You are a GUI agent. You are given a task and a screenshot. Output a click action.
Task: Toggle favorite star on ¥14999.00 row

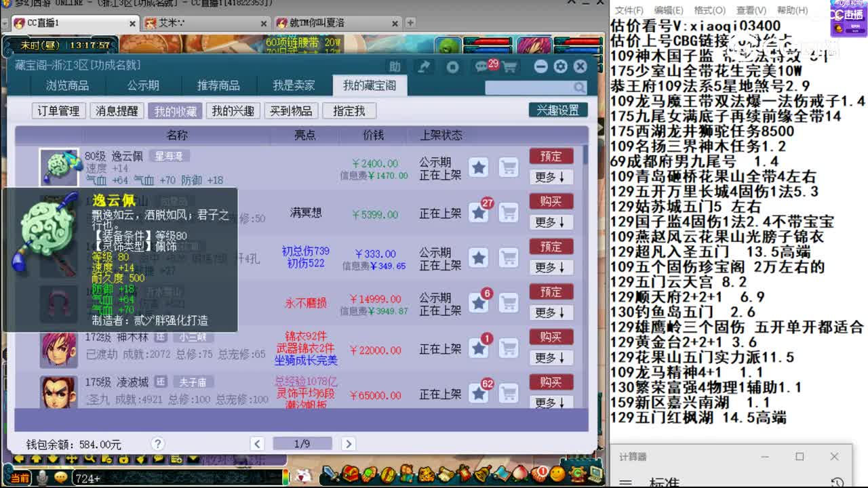[479, 303]
